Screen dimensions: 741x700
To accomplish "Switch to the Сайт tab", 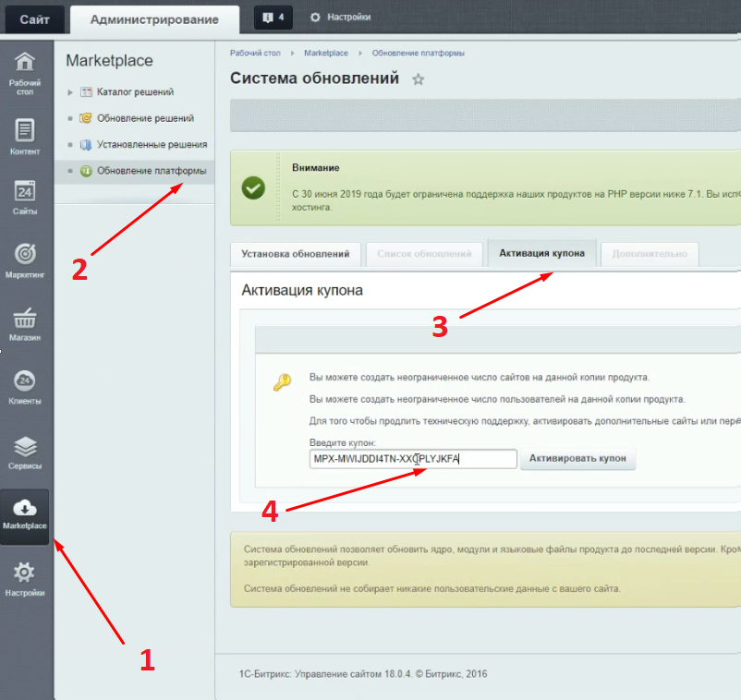I will pyautogui.click(x=34, y=19).
